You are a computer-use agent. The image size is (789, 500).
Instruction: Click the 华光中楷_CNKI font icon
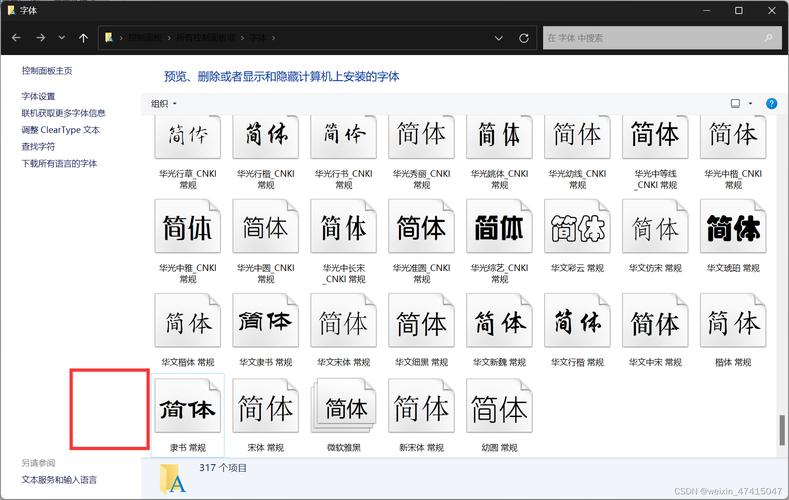[733, 136]
